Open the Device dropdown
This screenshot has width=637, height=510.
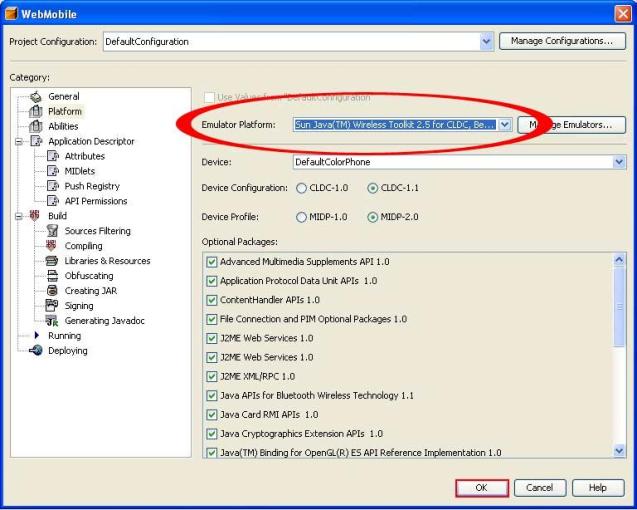click(619, 162)
